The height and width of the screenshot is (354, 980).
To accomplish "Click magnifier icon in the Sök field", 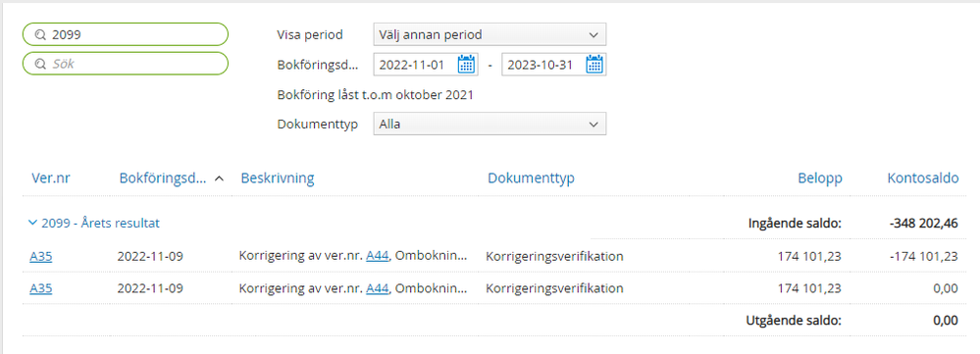I will click(40, 64).
